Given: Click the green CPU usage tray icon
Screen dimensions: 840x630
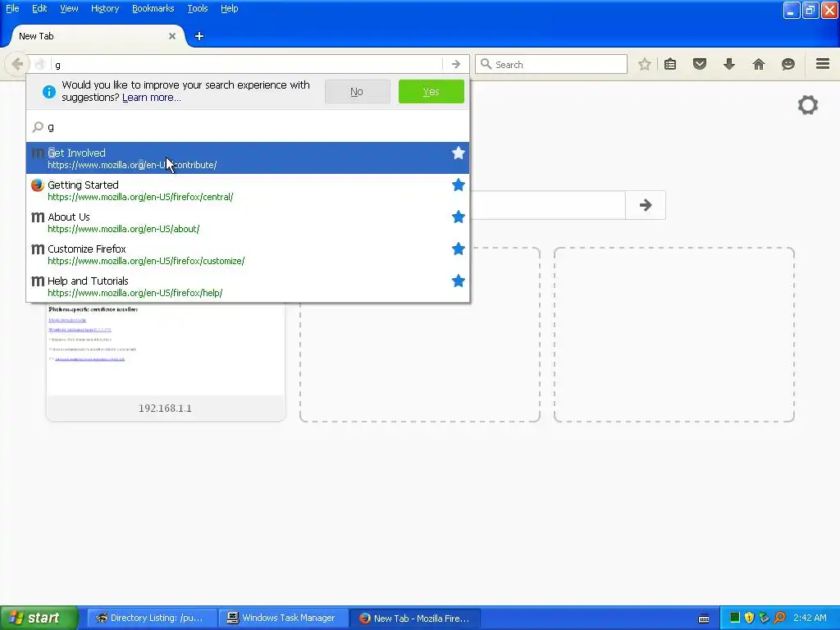Looking at the screenshot, I should pyautogui.click(x=735, y=618).
